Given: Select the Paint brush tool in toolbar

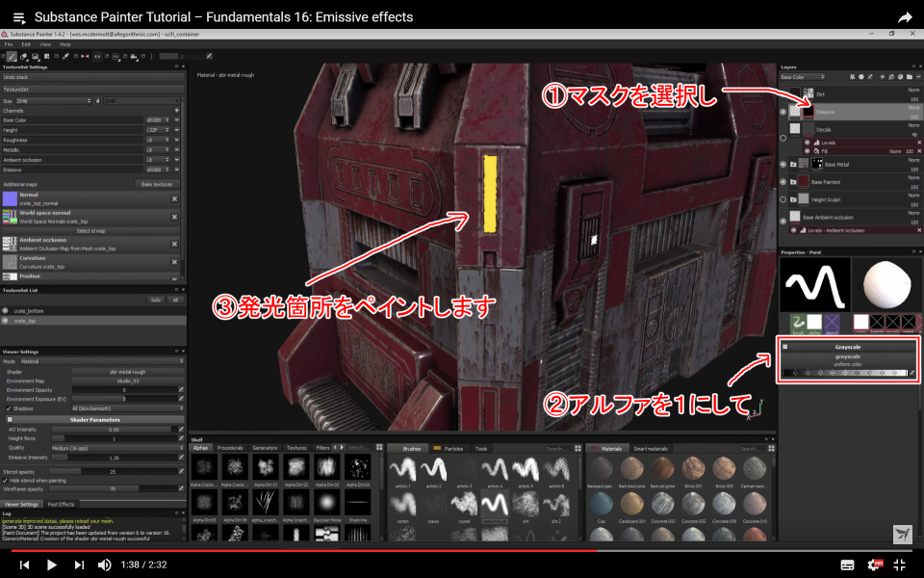Looking at the screenshot, I should click(12, 57).
